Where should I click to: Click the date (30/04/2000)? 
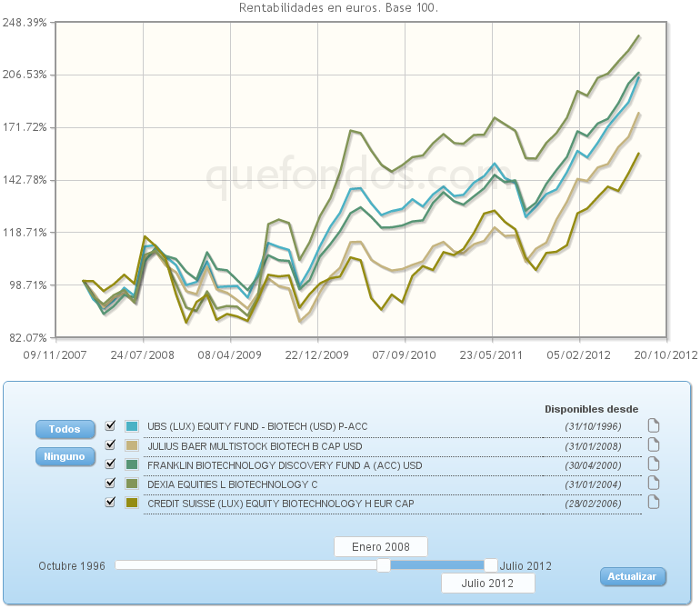pyautogui.click(x=593, y=466)
